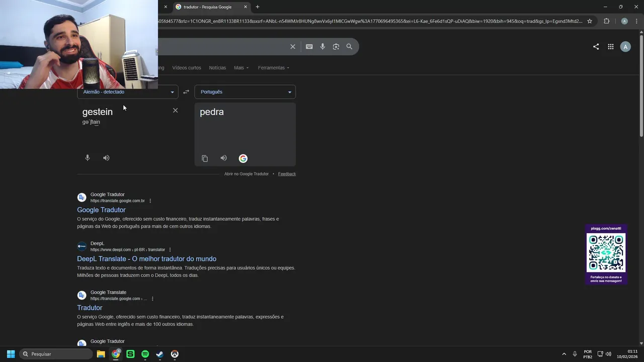This screenshot has width=644, height=362.
Task: Open options for Google Translate result
Action: pyautogui.click(x=152, y=299)
